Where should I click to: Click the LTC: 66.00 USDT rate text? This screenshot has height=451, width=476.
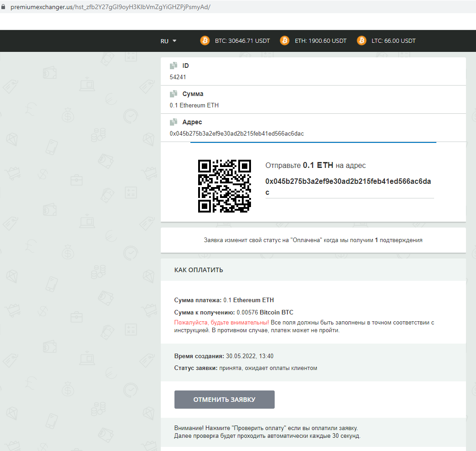[x=394, y=41]
